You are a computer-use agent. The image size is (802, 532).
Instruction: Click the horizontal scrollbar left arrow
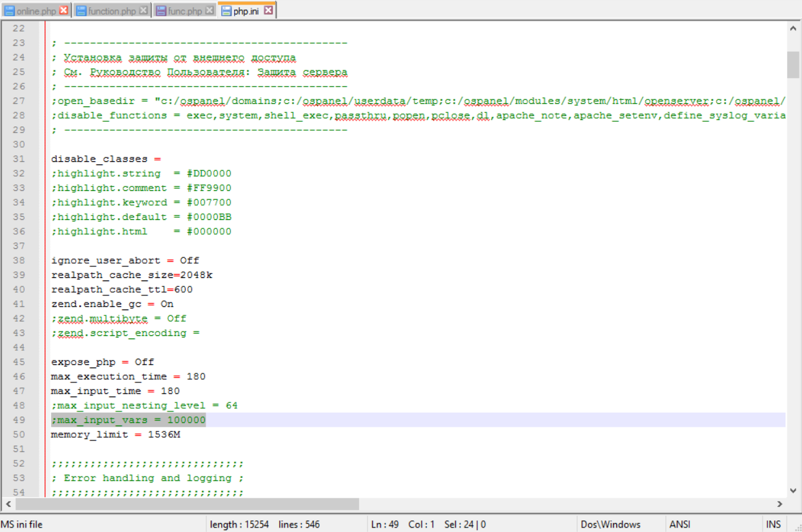pos(8,504)
